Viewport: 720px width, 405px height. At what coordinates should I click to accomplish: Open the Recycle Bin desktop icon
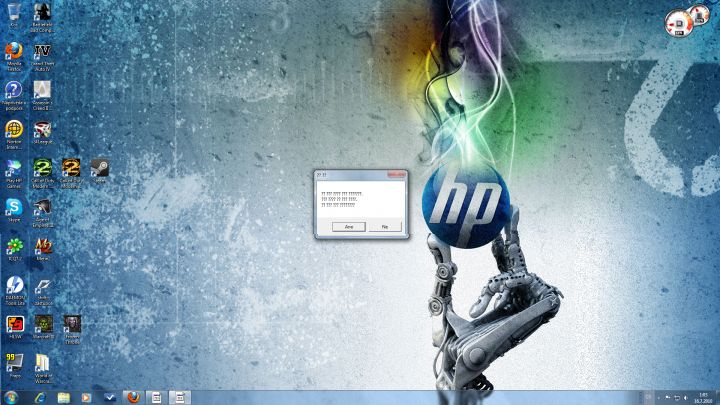point(14,15)
